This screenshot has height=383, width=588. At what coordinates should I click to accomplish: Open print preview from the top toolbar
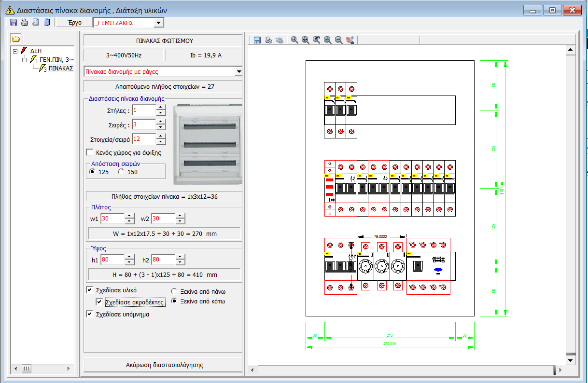[x=36, y=23]
